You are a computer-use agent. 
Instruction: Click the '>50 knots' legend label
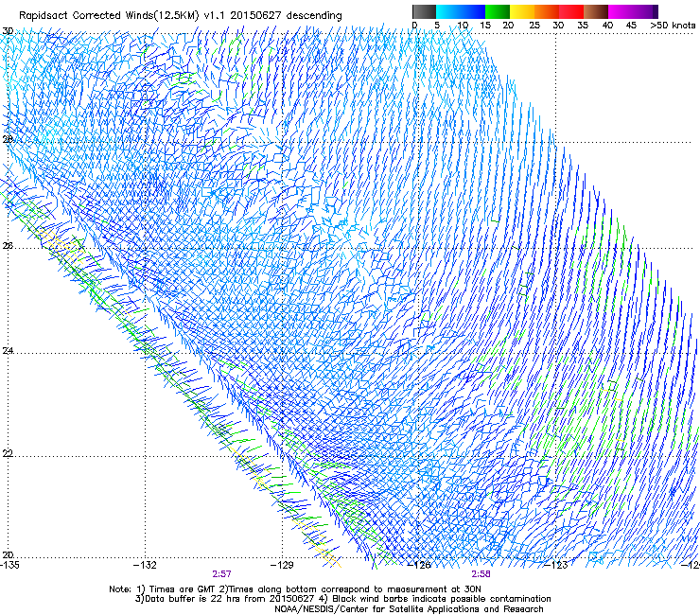point(673,26)
